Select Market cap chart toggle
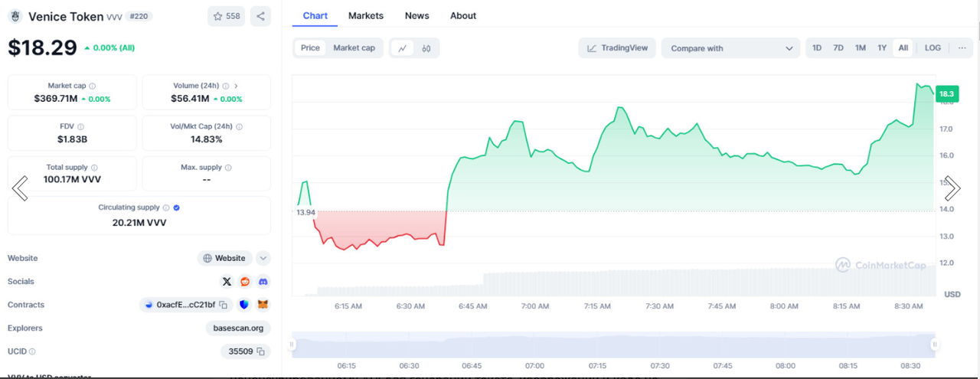The height and width of the screenshot is (379, 980). coord(354,47)
